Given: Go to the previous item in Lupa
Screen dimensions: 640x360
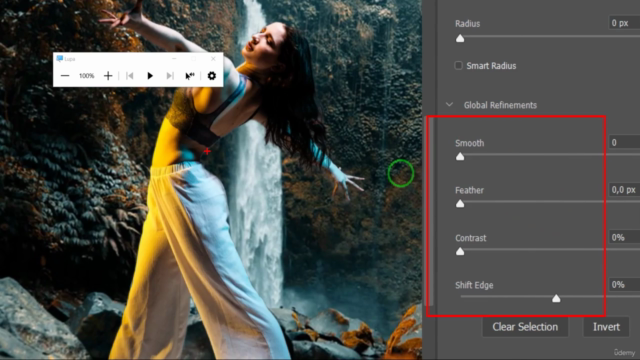Looking at the screenshot, I should (x=130, y=76).
